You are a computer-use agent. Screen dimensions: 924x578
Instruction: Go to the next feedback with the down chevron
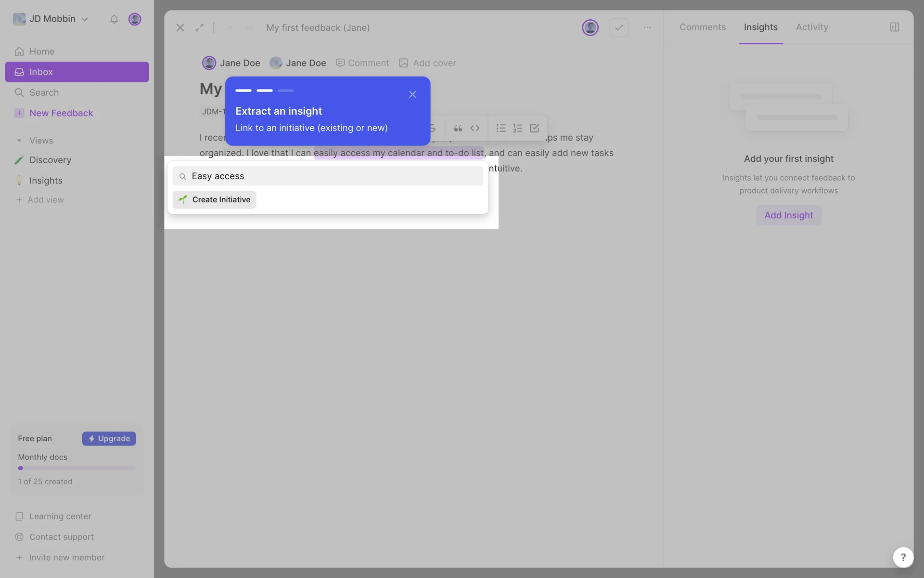249,28
